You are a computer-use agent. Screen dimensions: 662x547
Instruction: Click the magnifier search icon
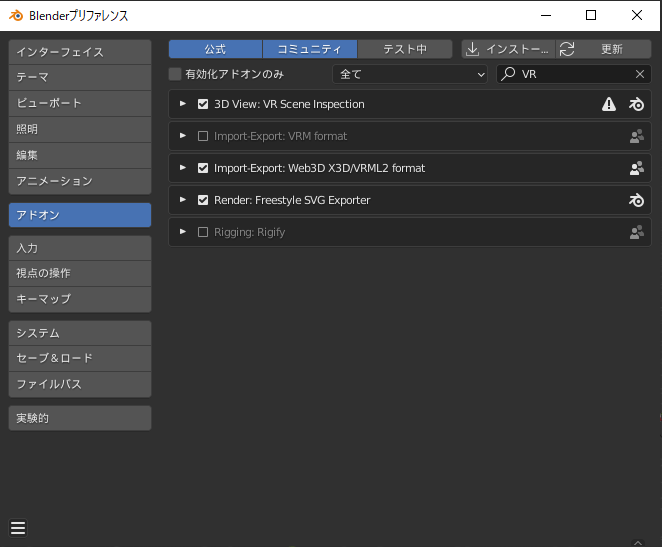click(508, 74)
